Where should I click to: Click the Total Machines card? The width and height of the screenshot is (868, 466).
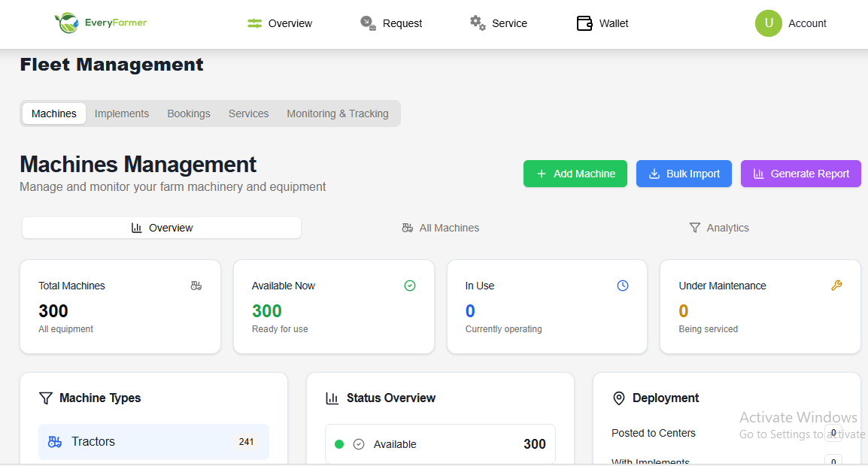pos(120,307)
